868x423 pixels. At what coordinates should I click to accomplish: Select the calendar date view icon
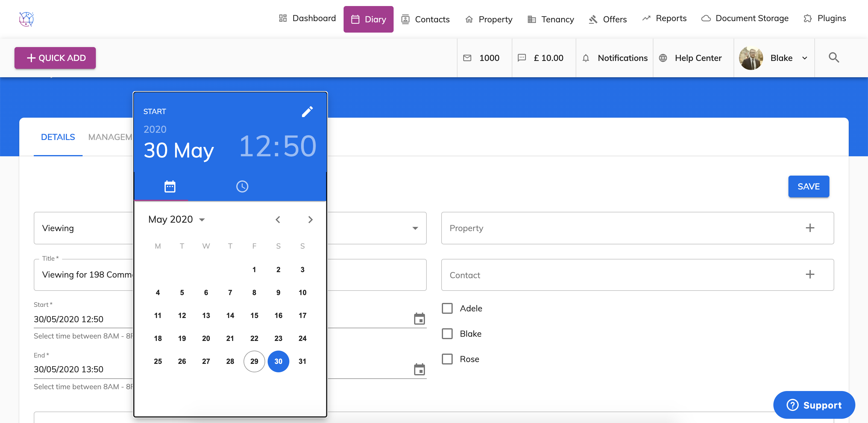(170, 186)
